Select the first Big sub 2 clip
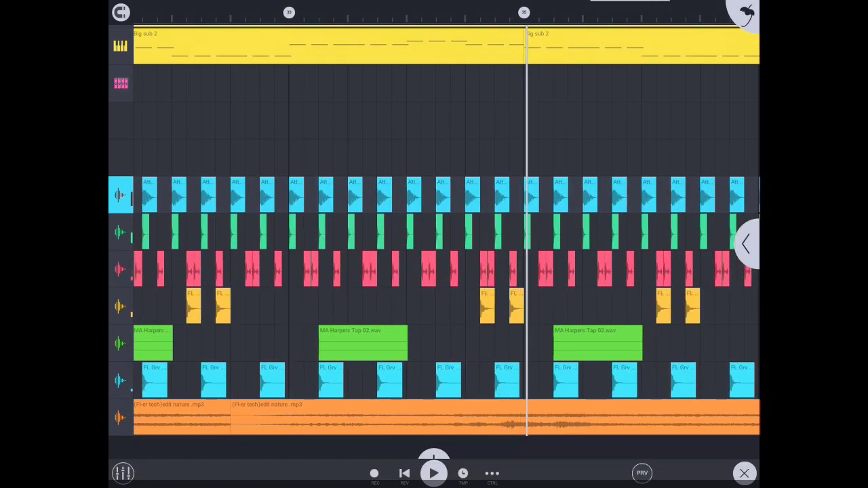This screenshot has width=868, height=488. pos(330,46)
